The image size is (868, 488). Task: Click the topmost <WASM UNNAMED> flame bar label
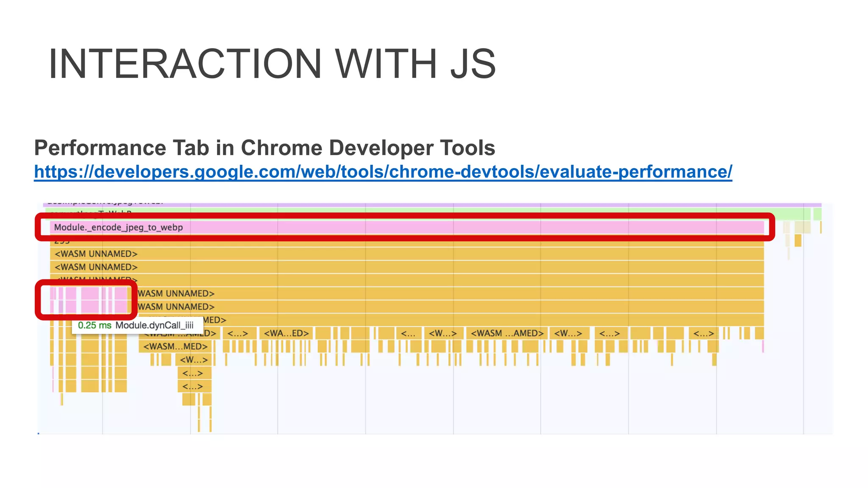click(x=96, y=254)
